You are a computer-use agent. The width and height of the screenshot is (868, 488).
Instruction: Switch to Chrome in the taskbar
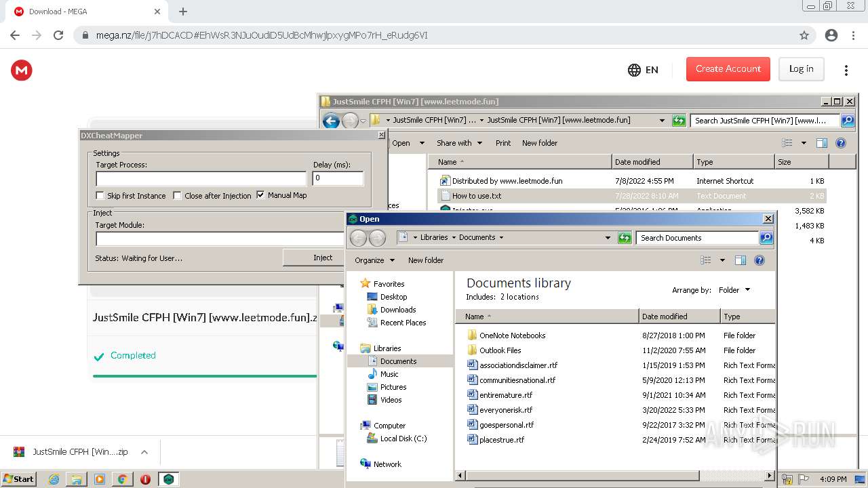(x=122, y=479)
